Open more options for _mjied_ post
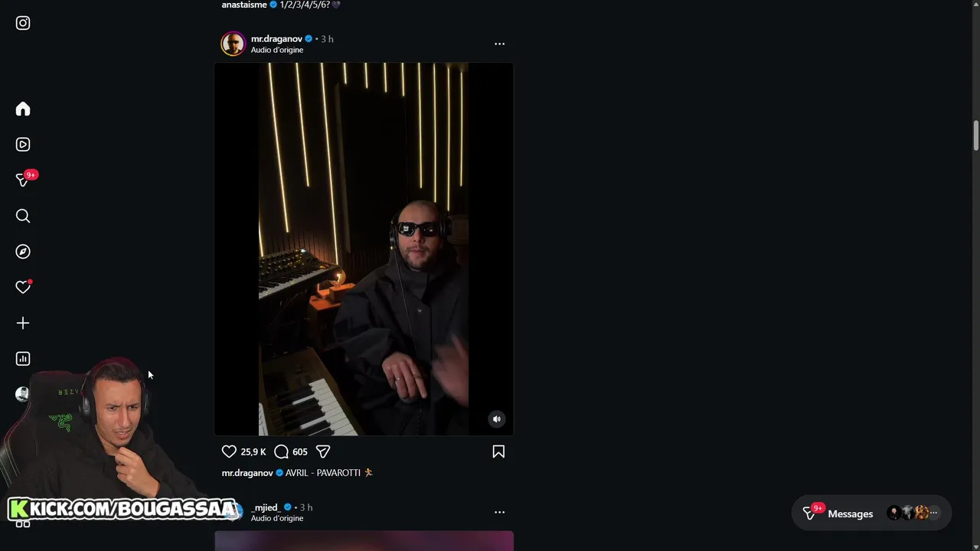 tap(499, 512)
